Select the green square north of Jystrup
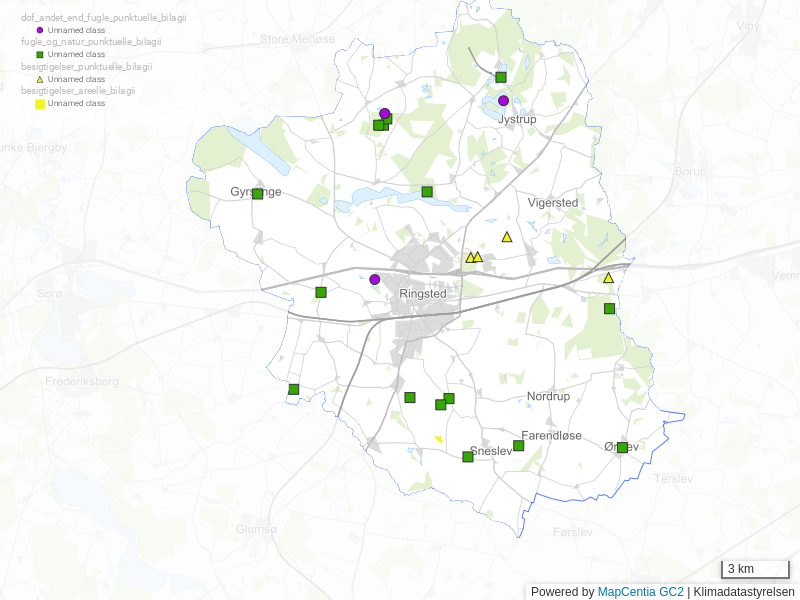 [x=501, y=77]
